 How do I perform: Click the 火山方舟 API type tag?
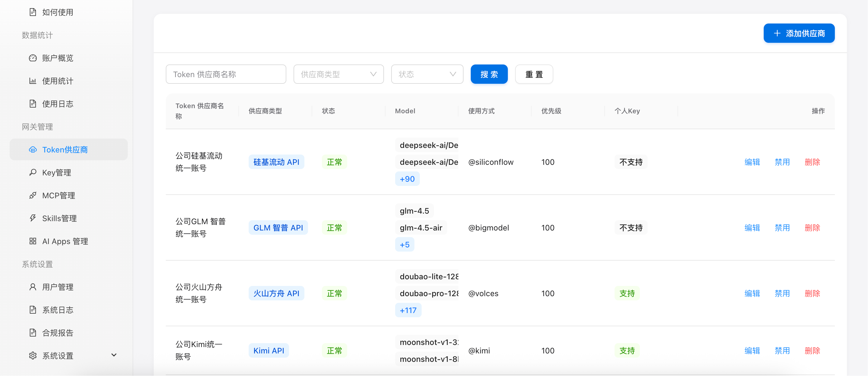pyautogui.click(x=276, y=294)
